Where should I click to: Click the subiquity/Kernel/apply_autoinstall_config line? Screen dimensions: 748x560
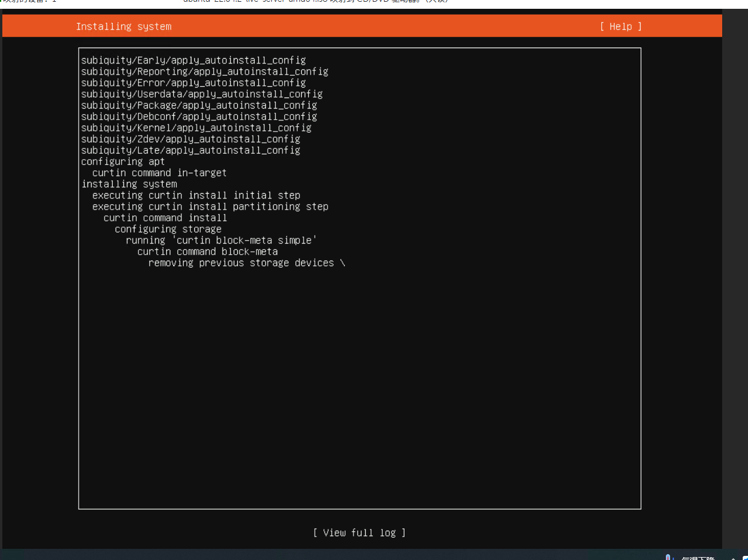coord(196,128)
